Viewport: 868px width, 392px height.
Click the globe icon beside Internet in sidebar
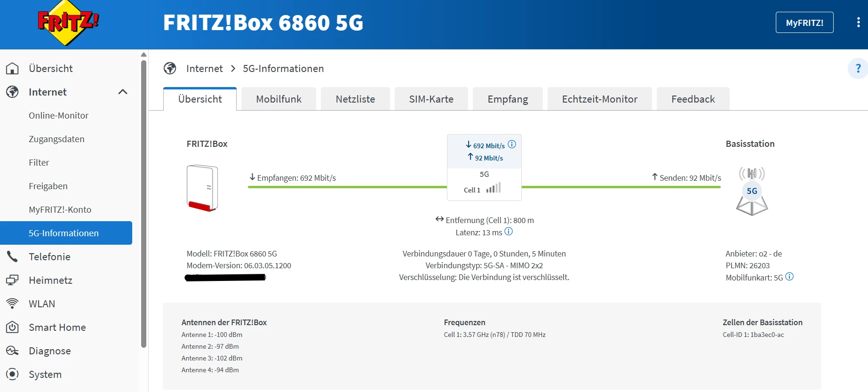[12, 92]
